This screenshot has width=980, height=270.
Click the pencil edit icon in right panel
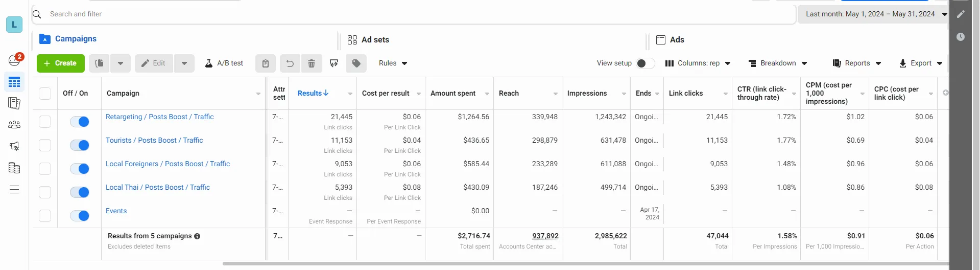click(x=961, y=14)
